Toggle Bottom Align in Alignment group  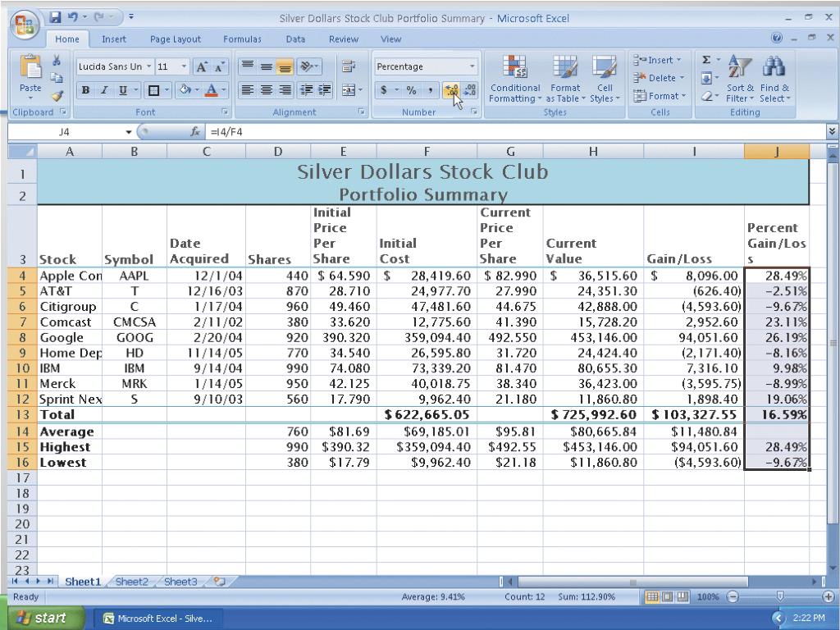click(285, 66)
